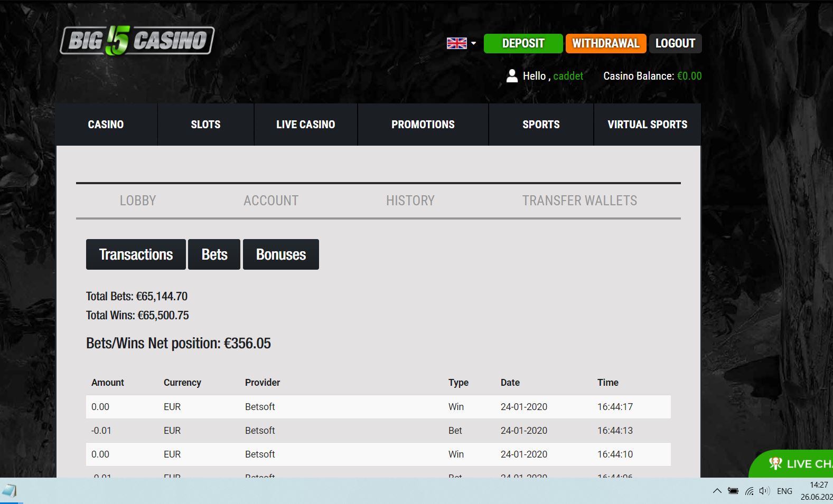Click the orange WITHDRAWAL button
The height and width of the screenshot is (504, 833).
tap(606, 43)
